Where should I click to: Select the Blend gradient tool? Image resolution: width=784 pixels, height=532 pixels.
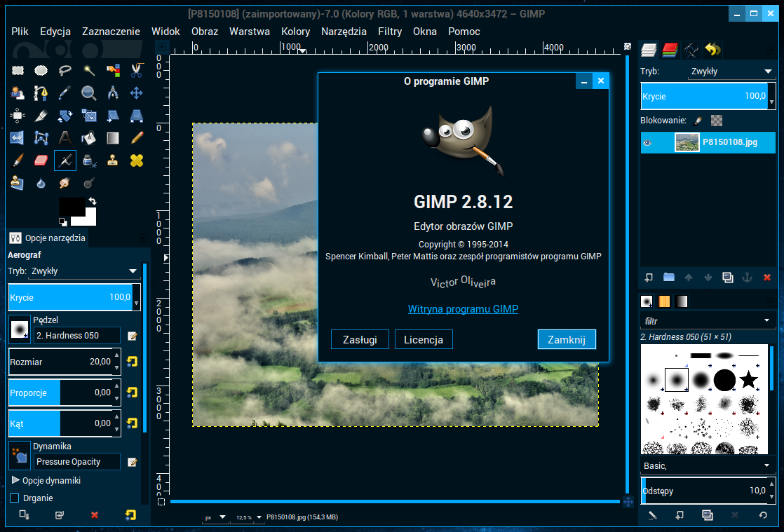point(113,138)
